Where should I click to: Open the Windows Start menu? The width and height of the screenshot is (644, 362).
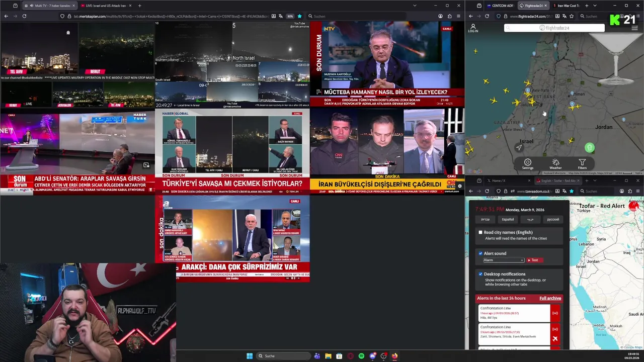click(250, 356)
